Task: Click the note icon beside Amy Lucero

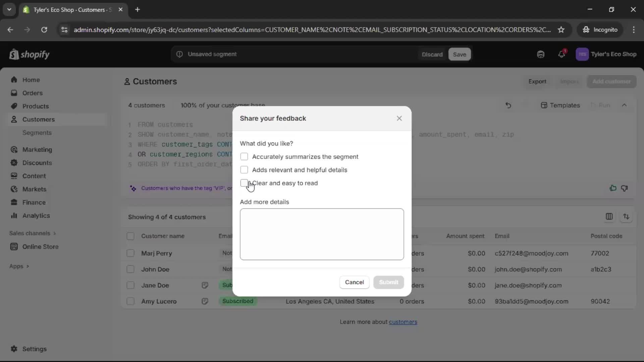Action: click(x=205, y=301)
